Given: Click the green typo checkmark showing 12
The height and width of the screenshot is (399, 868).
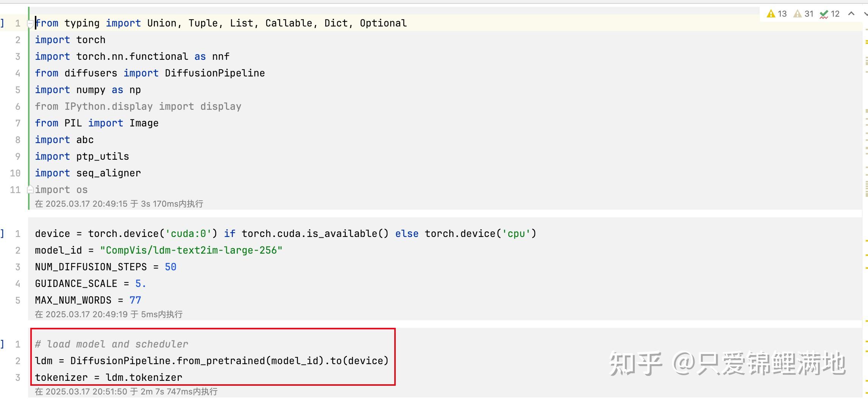Looking at the screenshot, I should pyautogui.click(x=824, y=14).
